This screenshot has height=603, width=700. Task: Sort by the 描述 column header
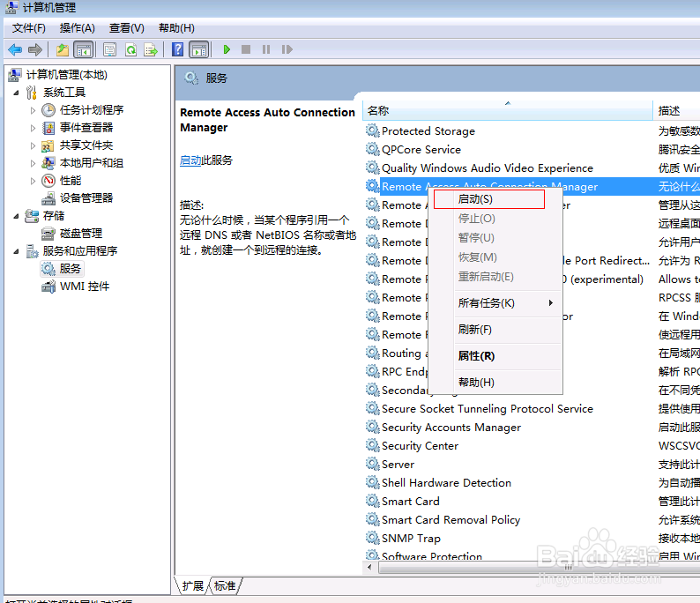pyautogui.click(x=676, y=111)
